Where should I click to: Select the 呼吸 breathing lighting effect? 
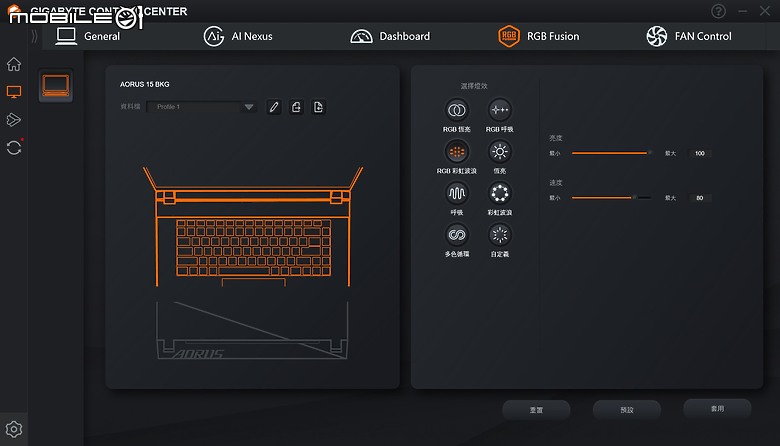pyautogui.click(x=457, y=193)
